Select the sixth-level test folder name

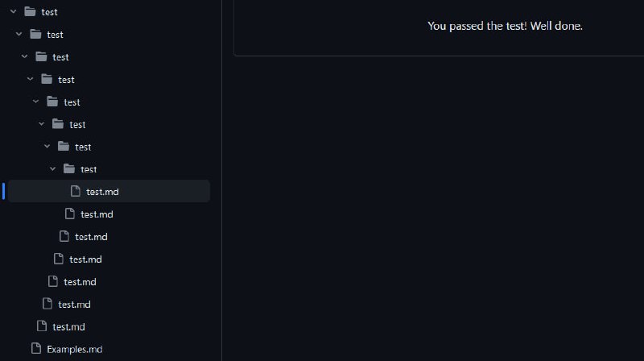pos(77,125)
